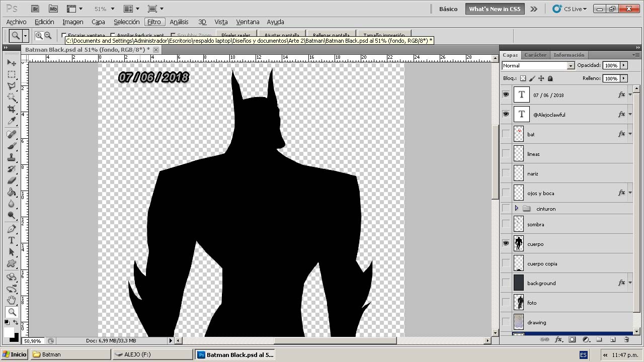
Task: Show the background layer
Action: pyautogui.click(x=506, y=283)
